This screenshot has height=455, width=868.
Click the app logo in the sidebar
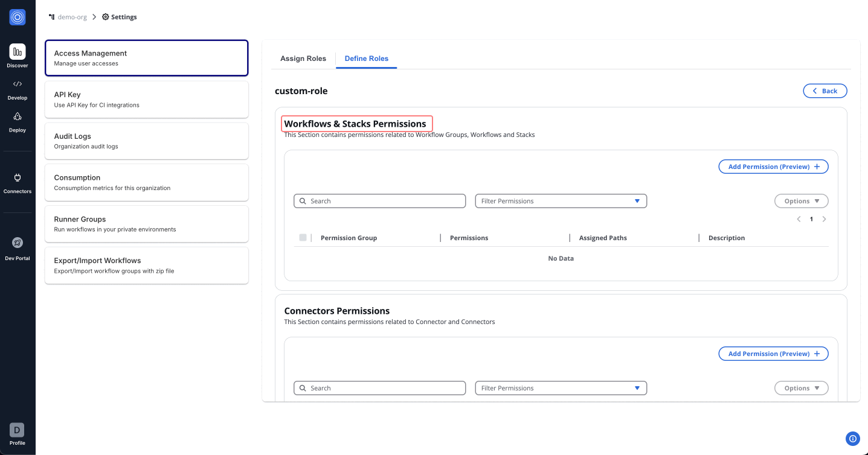pyautogui.click(x=18, y=17)
